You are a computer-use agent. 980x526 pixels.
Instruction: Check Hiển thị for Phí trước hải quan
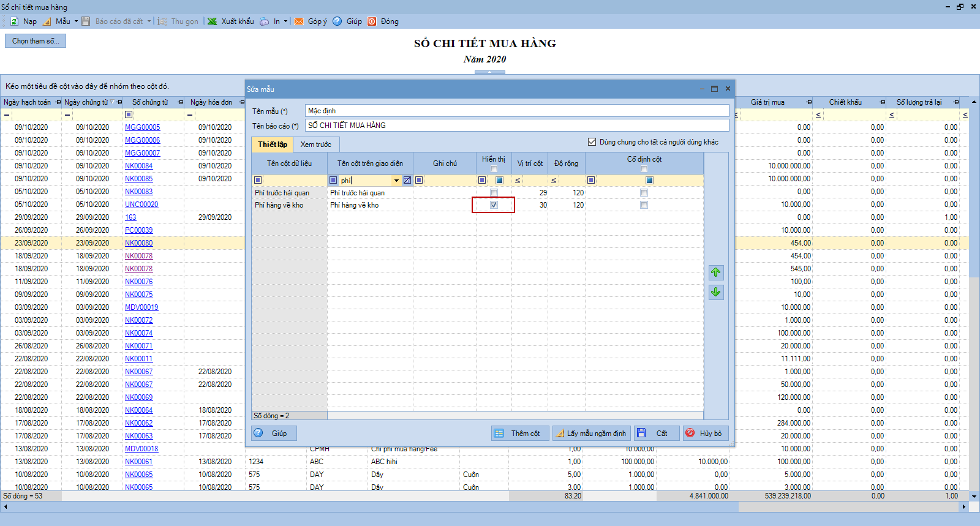click(x=494, y=193)
